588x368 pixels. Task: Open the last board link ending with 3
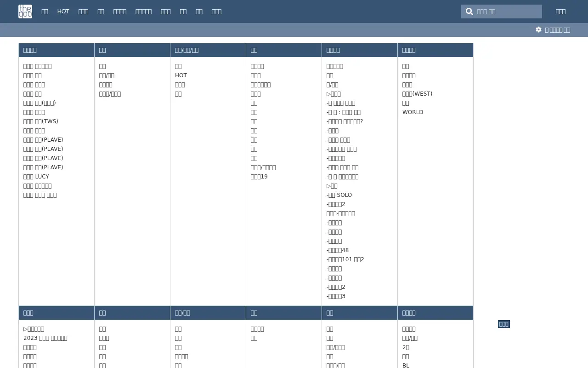point(336,296)
